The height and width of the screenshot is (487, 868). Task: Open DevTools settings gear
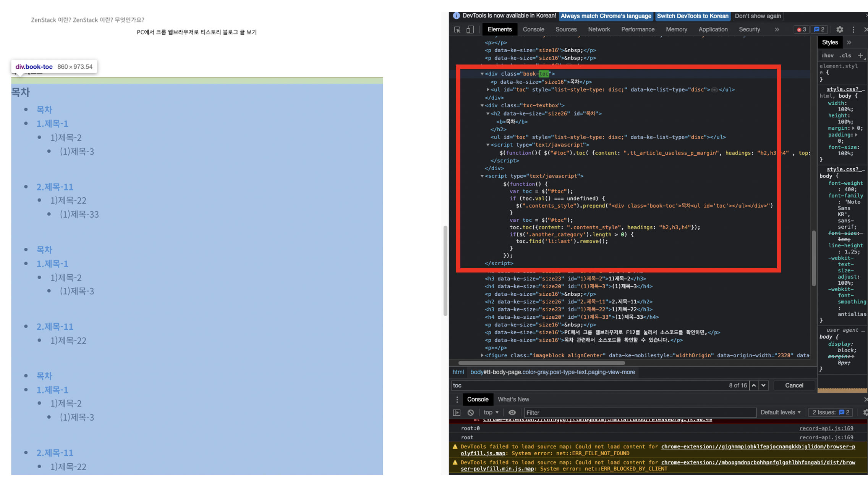click(839, 30)
